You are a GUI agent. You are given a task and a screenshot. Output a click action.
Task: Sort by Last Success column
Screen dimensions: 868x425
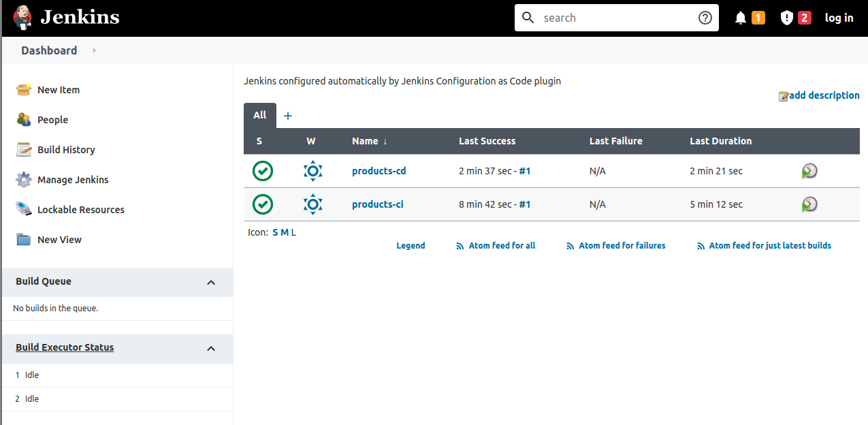[x=487, y=141]
